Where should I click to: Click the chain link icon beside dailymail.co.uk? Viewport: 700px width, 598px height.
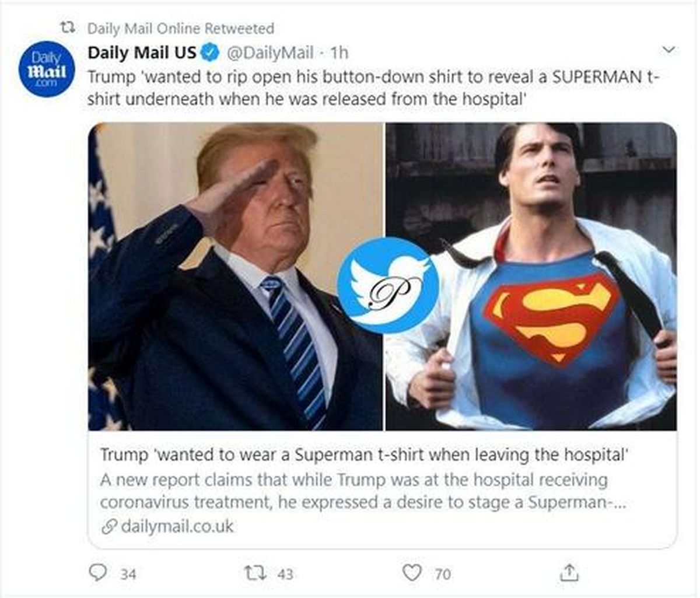[108, 527]
